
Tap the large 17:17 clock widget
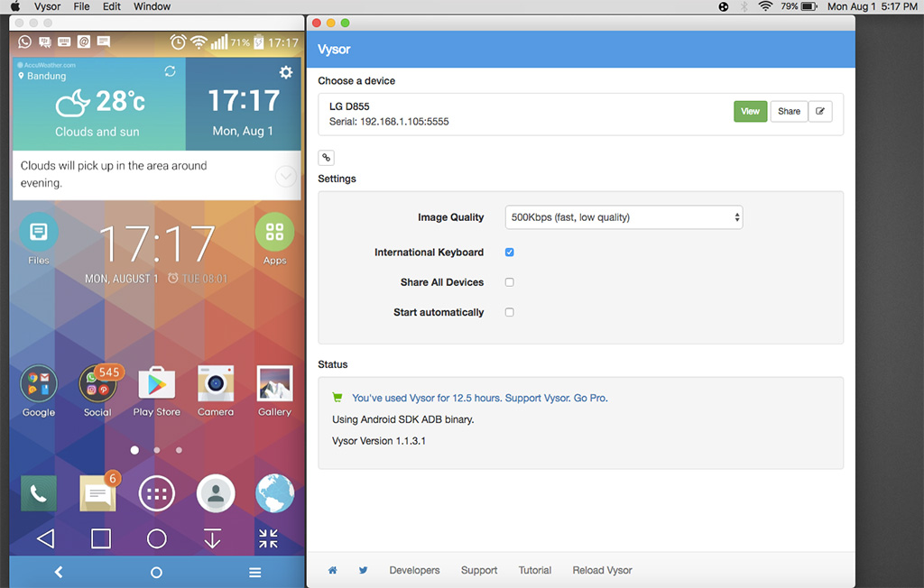pyautogui.click(x=157, y=243)
